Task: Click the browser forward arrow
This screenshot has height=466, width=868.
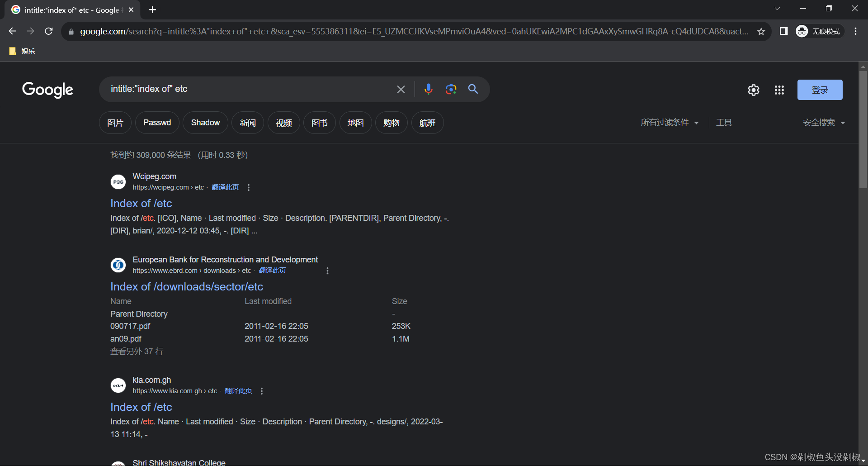Action: [x=30, y=31]
